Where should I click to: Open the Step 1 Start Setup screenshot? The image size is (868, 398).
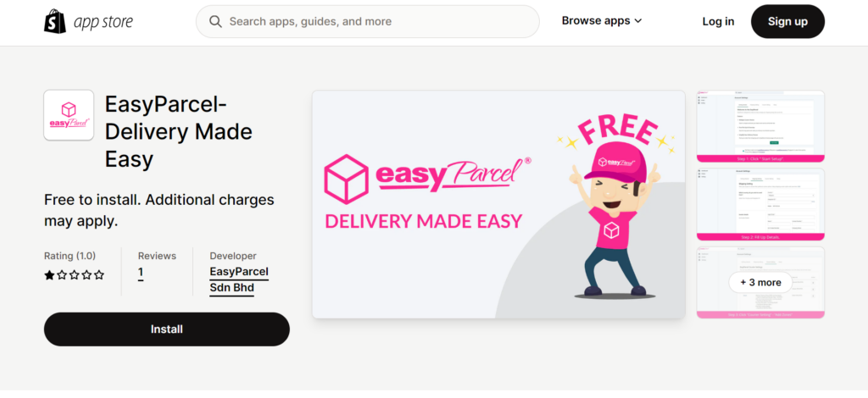click(760, 126)
